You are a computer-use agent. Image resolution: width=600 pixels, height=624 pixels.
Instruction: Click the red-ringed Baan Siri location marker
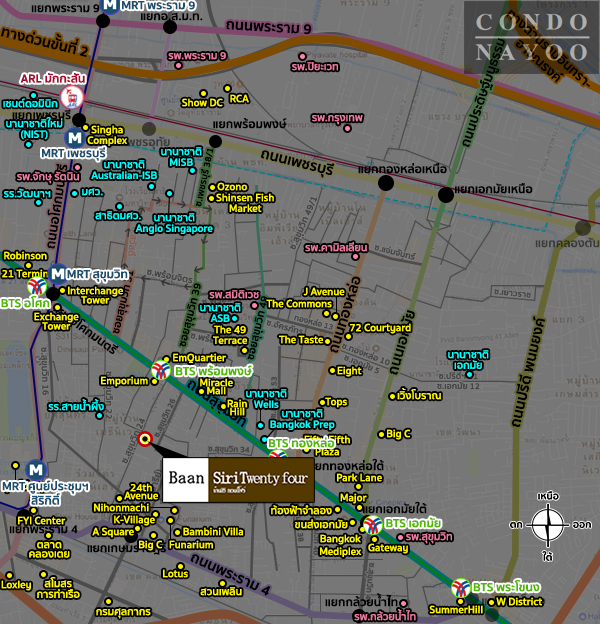pyautogui.click(x=145, y=439)
